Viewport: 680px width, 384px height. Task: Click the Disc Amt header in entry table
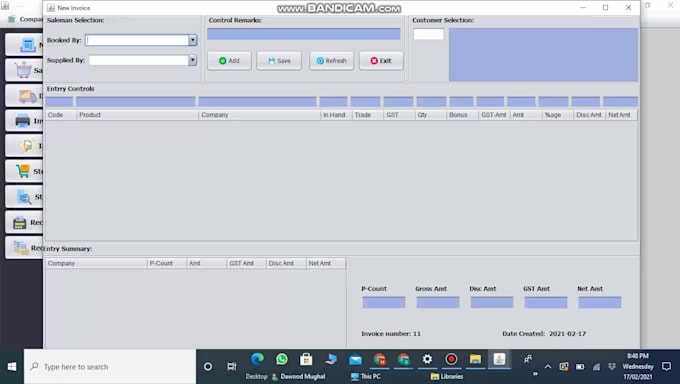(589, 115)
